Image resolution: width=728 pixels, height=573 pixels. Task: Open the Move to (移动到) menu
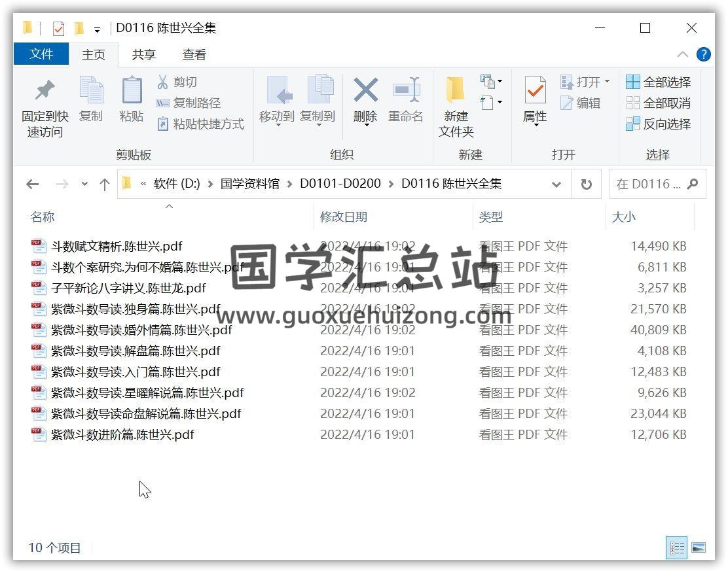point(277,101)
